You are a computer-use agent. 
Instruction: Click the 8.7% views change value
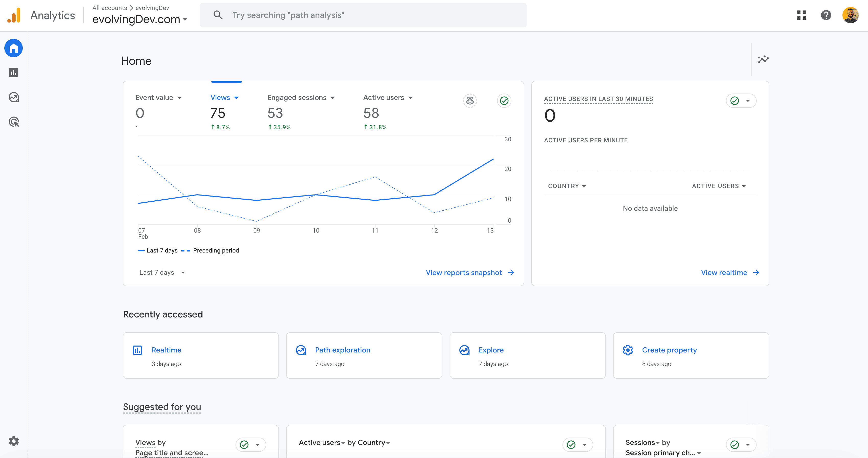click(220, 127)
